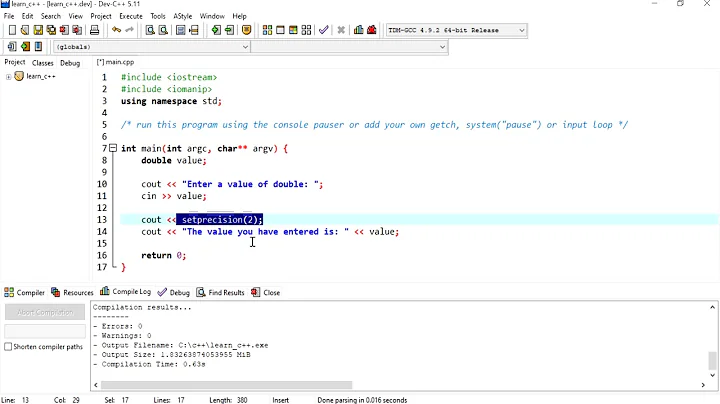The width and height of the screenshot is (720, 404).
Task: Click the Open file icon
Action: tap(25, 30)
